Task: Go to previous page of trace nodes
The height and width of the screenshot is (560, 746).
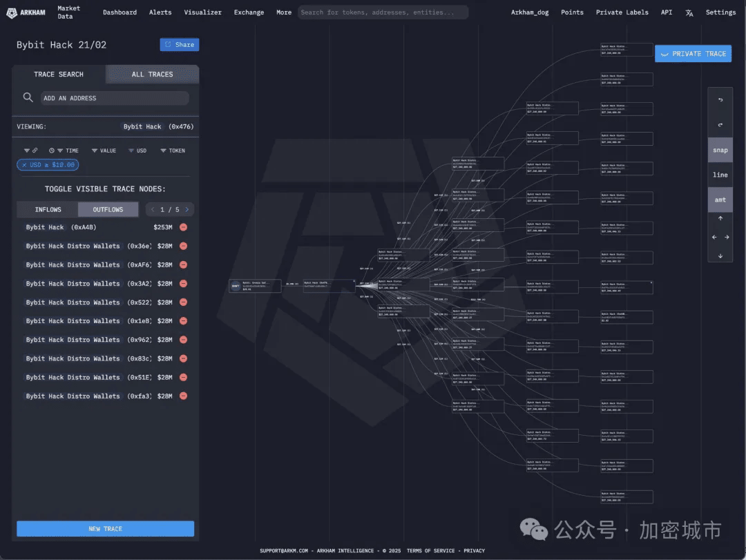Action: (x=152, y=209)
